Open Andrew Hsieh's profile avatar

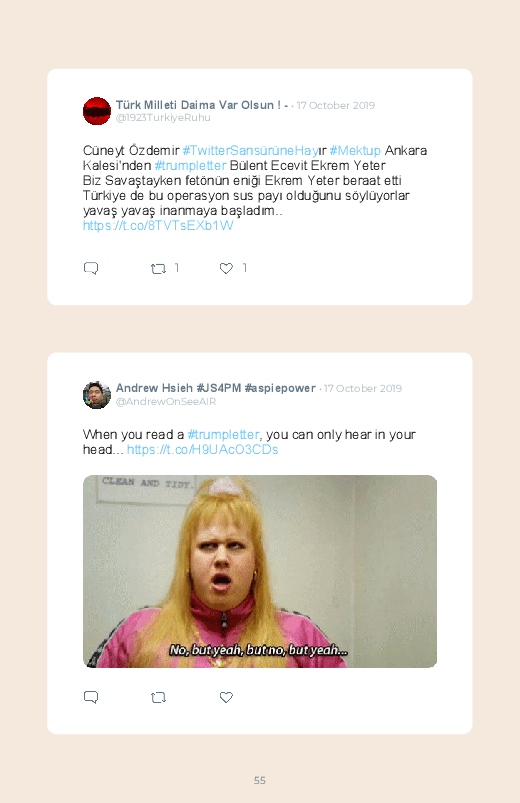(97, 395)
